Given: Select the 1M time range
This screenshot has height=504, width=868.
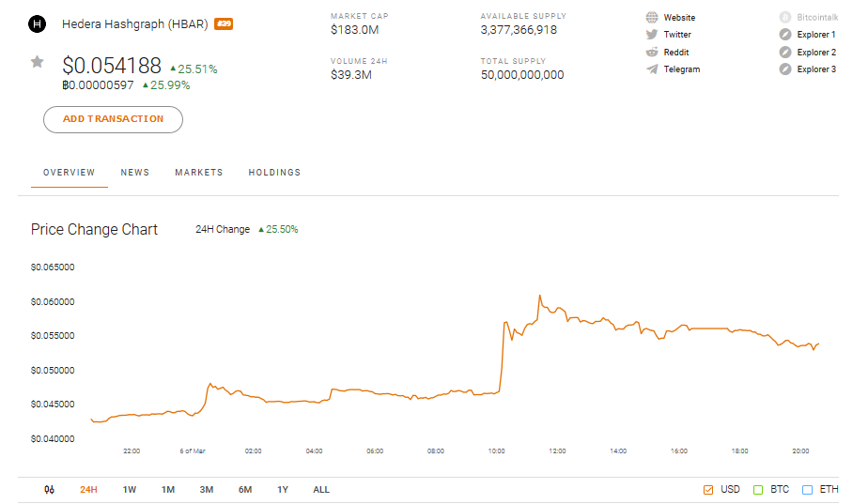Looking at the screenshot, I should pos(168,490).
